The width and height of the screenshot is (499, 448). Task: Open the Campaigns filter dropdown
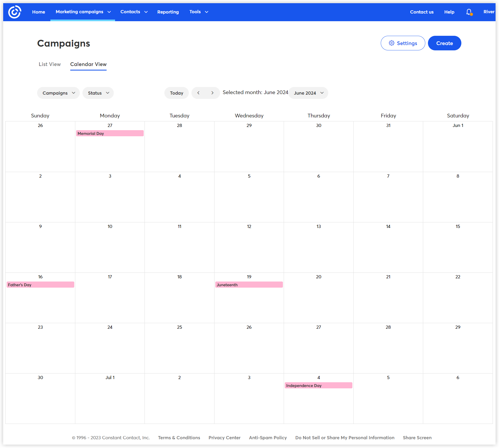[58, 93]
